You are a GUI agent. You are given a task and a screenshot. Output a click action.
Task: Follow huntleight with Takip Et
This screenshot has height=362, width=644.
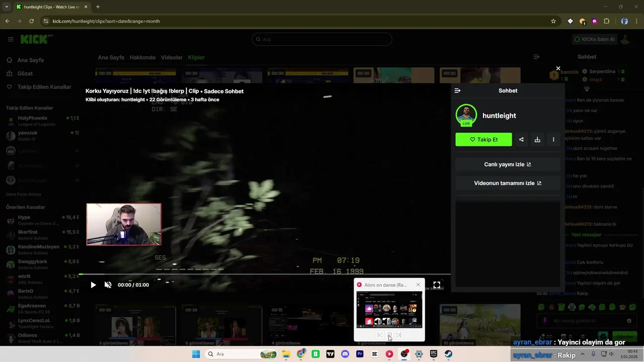coord(484,140)
